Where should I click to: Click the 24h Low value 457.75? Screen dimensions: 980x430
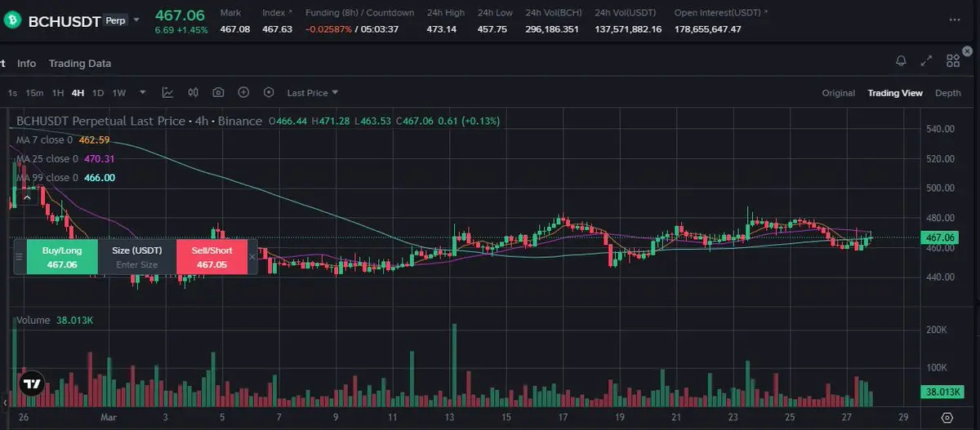[x=492, y=29]
